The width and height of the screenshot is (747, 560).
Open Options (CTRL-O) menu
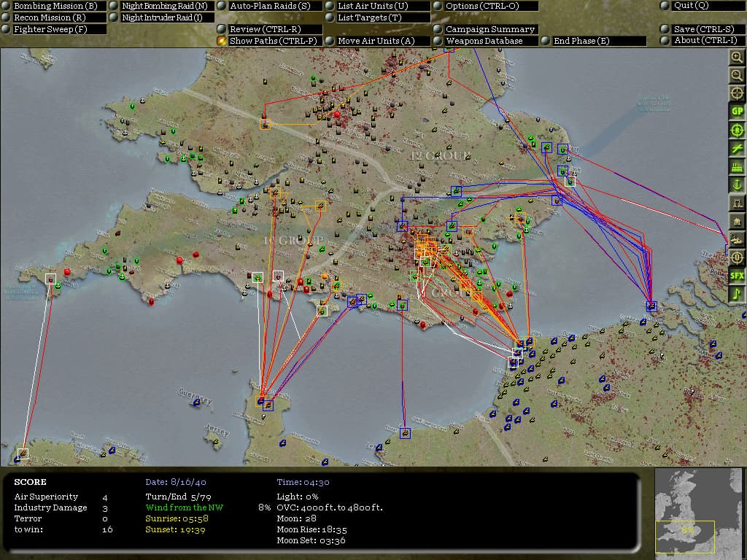[x=481, y=6]
